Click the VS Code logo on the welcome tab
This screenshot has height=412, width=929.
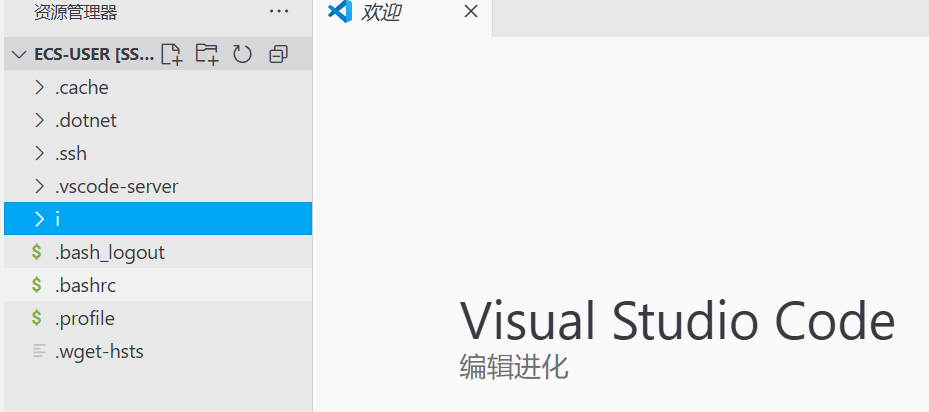(340, 12)
